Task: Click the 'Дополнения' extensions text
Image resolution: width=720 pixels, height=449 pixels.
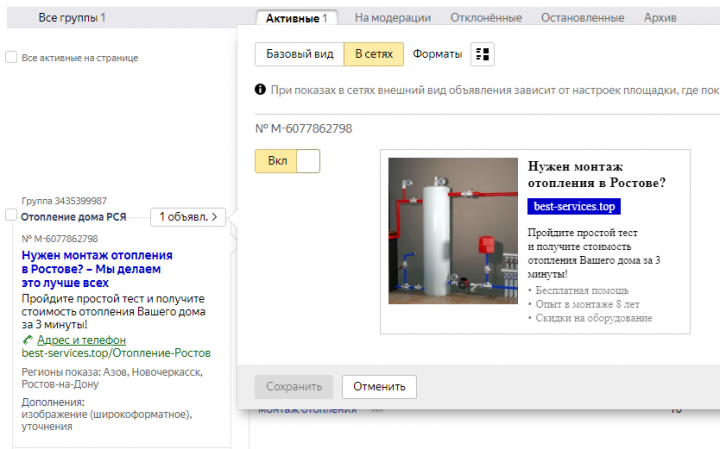Action: [107, 414]
